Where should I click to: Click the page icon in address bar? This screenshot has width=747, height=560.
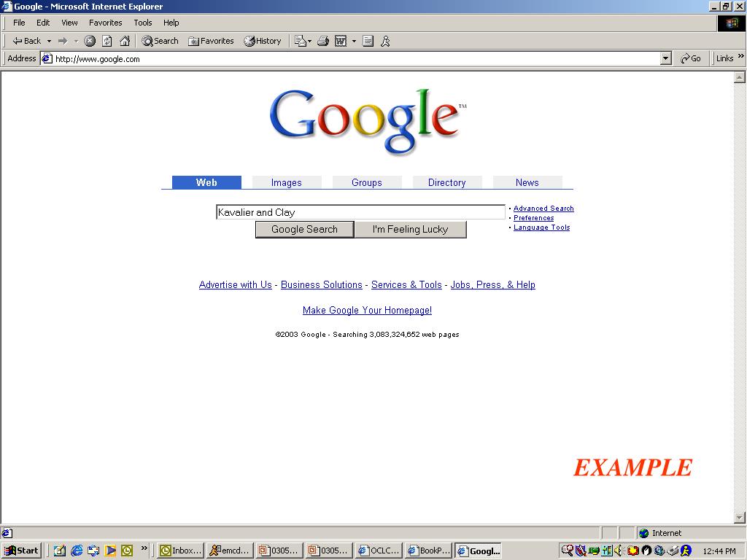(x=47, y=58)
